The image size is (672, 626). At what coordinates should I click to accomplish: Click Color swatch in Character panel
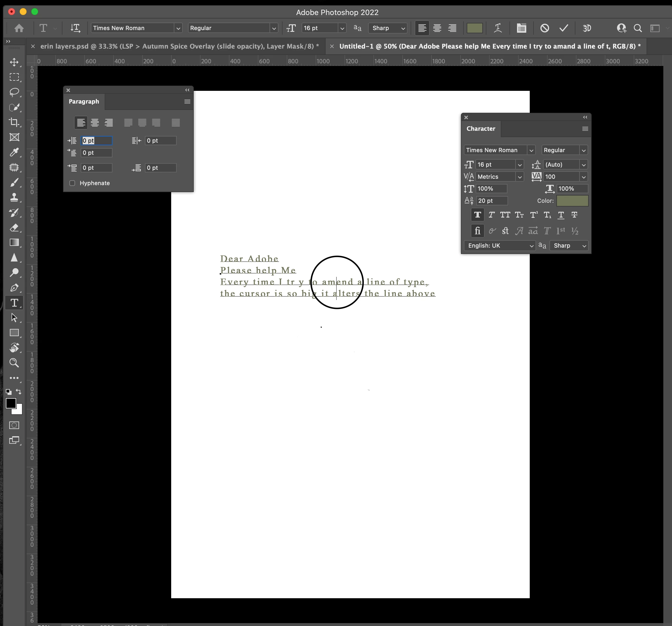click(x=572, y=200)
